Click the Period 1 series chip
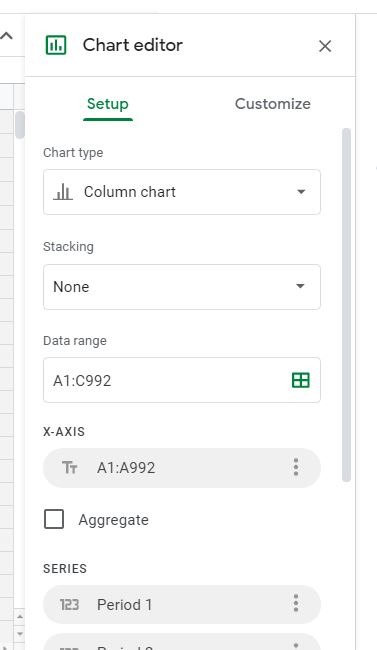Screen dimensions: 377x650 [x=182, y=604]
